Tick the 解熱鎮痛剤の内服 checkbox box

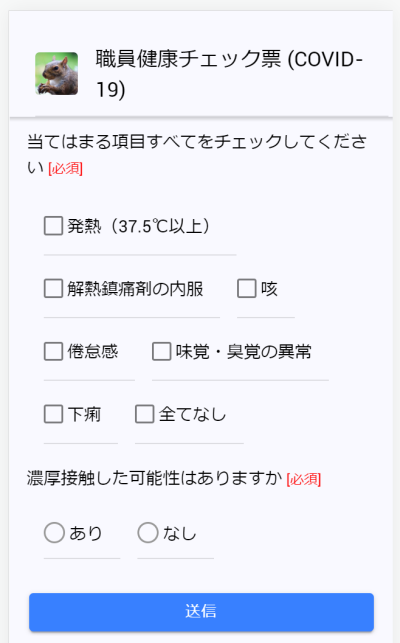pos(53,289)
